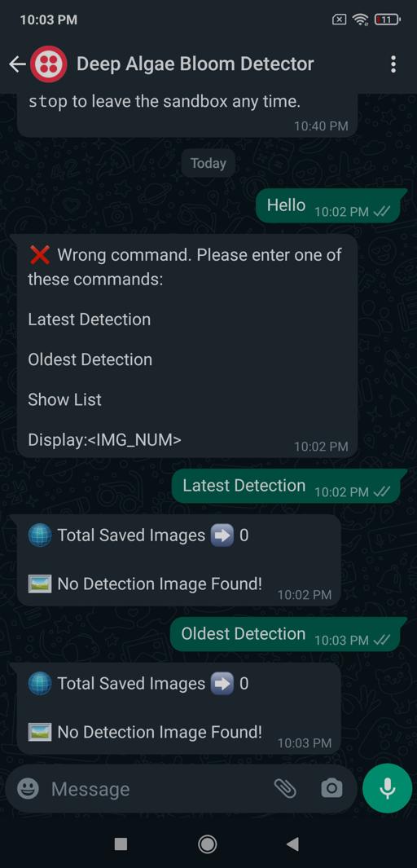Tap the first "No Detection Image Found!" message
Viewport: 417px width, 868px height.
click(x=178, y=560)
